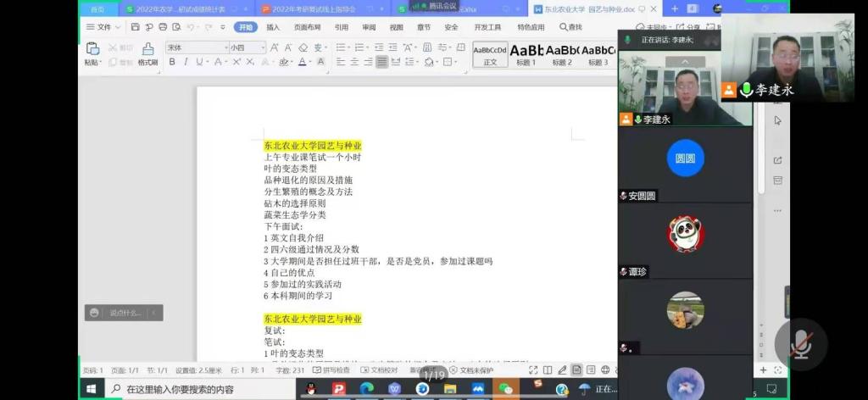Click the Paste (粘贴) icon
The height and width of the screenshot is (400, 868).
92,54
